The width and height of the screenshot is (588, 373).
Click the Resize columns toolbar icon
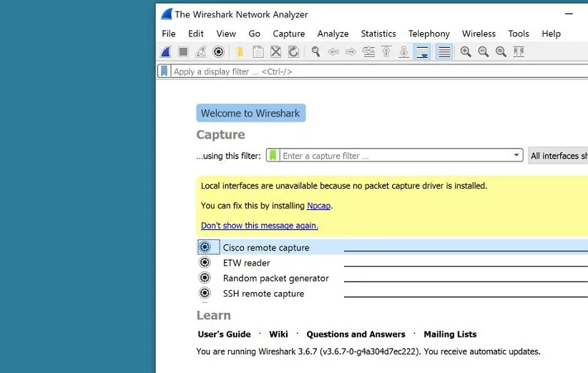point(519,51)
